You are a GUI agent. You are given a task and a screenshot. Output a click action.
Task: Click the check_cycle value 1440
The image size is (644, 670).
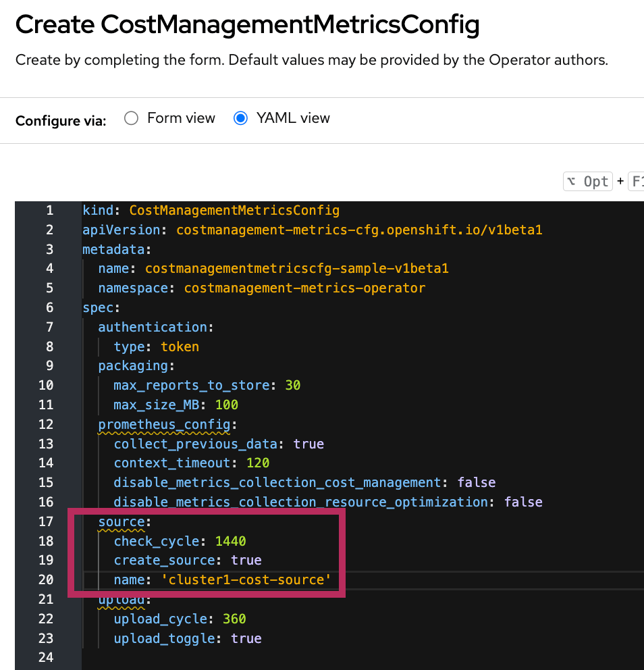click(230, 541)
